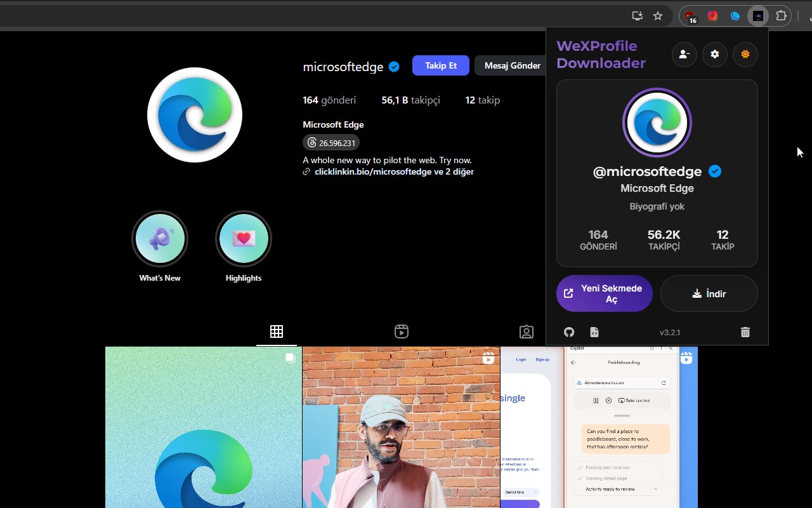Click the Instagram profile picture
Screen dimensions: 812x508
tap(195, 115)
